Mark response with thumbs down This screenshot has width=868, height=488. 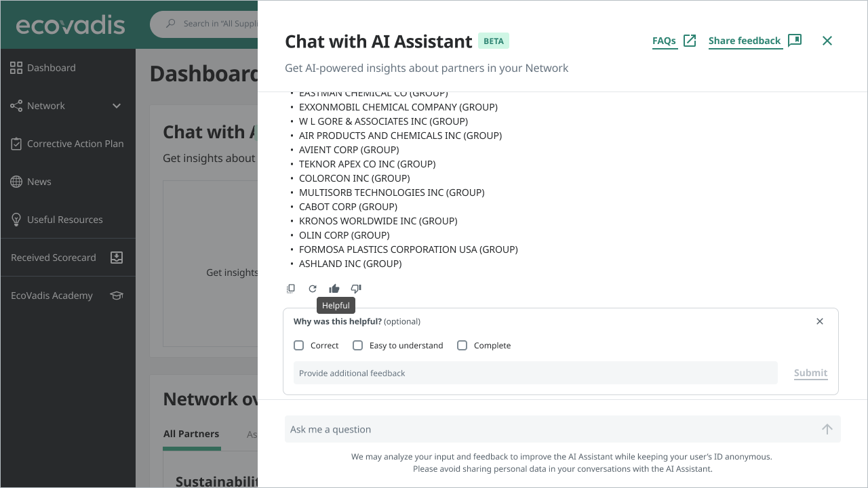[x=356, y=289]
